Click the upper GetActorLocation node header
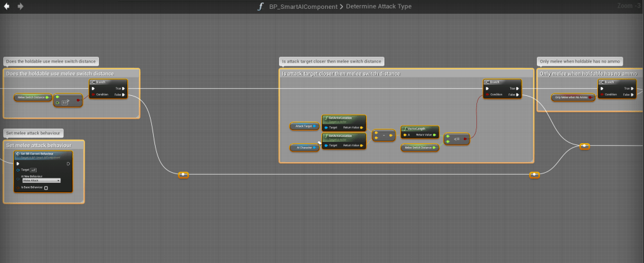This screenshot has width=644, height=263. coord(343,119)
